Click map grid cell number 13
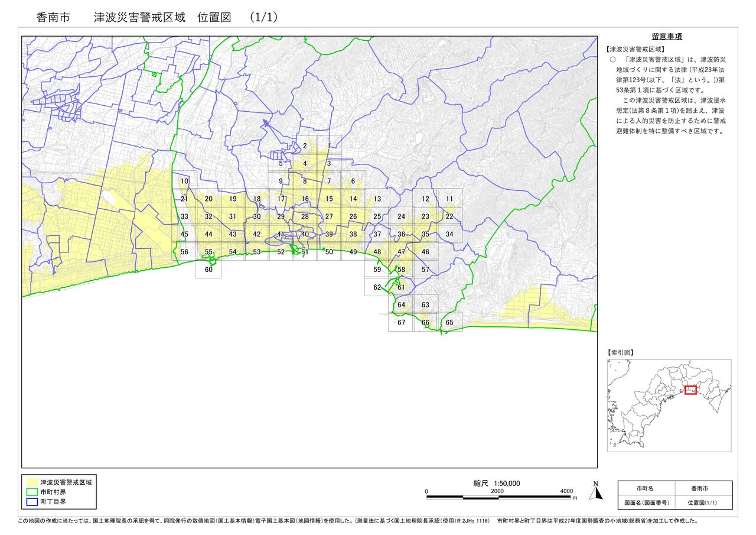756x535 pixels. pos(377,199)
